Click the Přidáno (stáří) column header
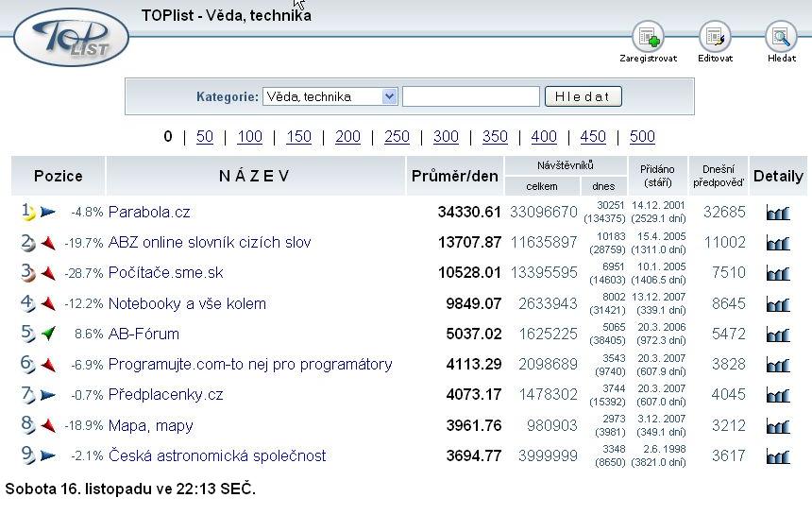The height and width of the screenshot is (515, 812). point(657,176)
